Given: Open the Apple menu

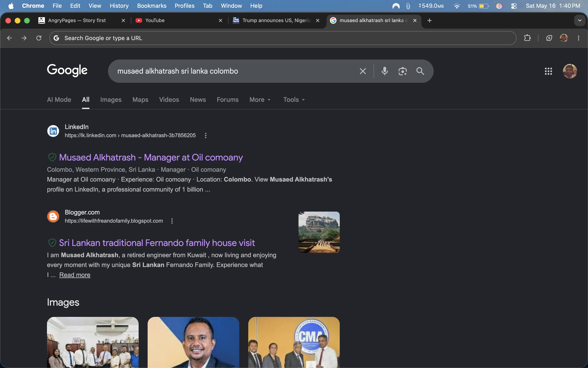Looking at the screenshot, I should (11, 6).
